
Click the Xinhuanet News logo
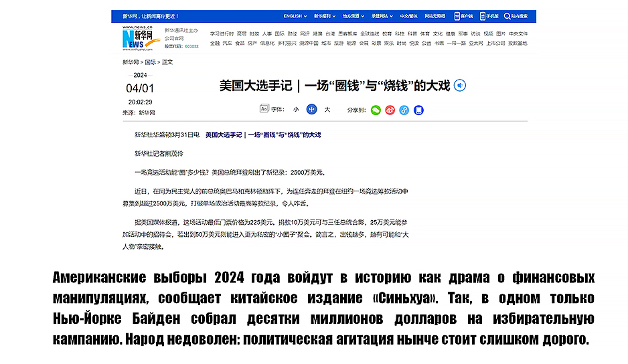click(137, 38)
